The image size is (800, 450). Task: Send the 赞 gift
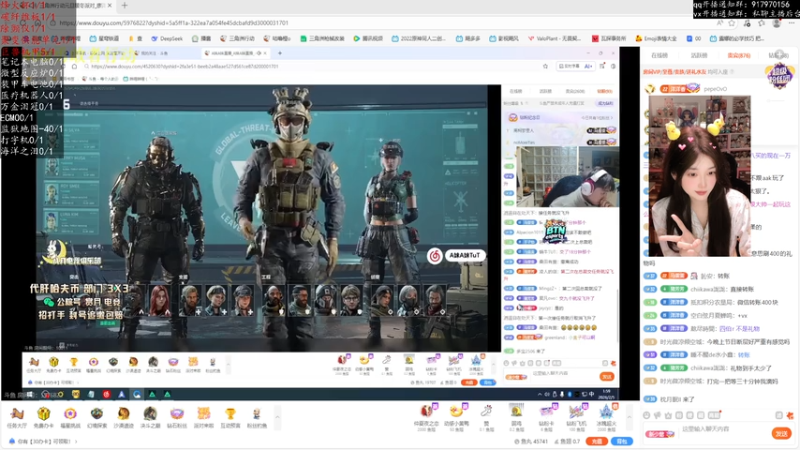pyautogui.click(x=486, y=417)
